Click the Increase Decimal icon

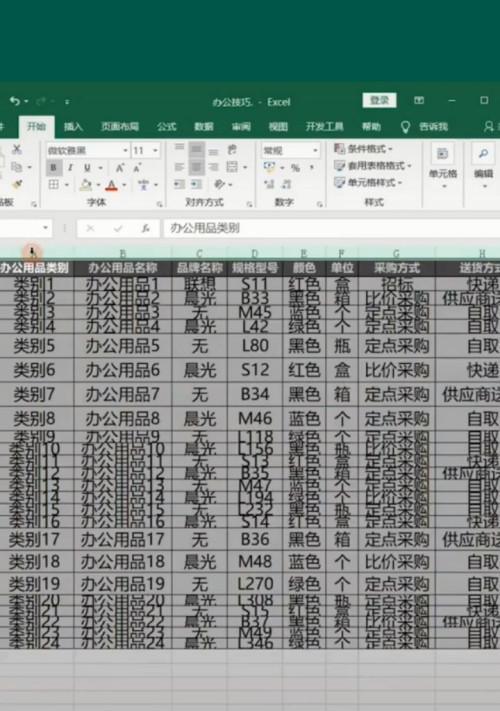coord(269,184)
